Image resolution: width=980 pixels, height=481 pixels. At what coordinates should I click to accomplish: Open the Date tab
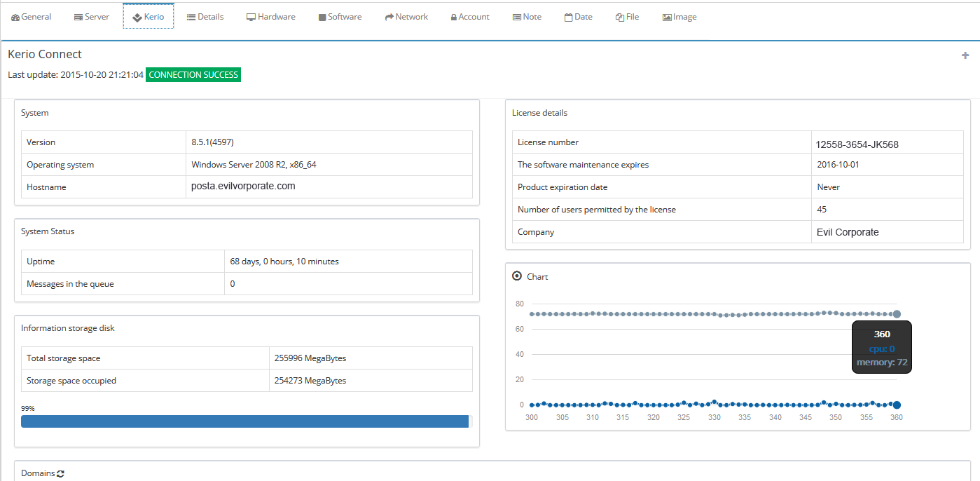coord(579,17)
